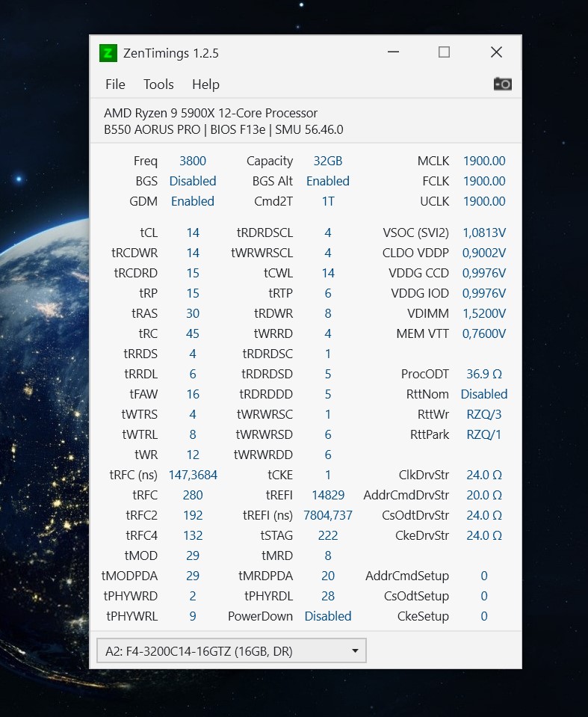Image resolution: width=588 pixels, height=717 pixels.
Task: Click the Freq value 3800
Action: click(193, 161)
